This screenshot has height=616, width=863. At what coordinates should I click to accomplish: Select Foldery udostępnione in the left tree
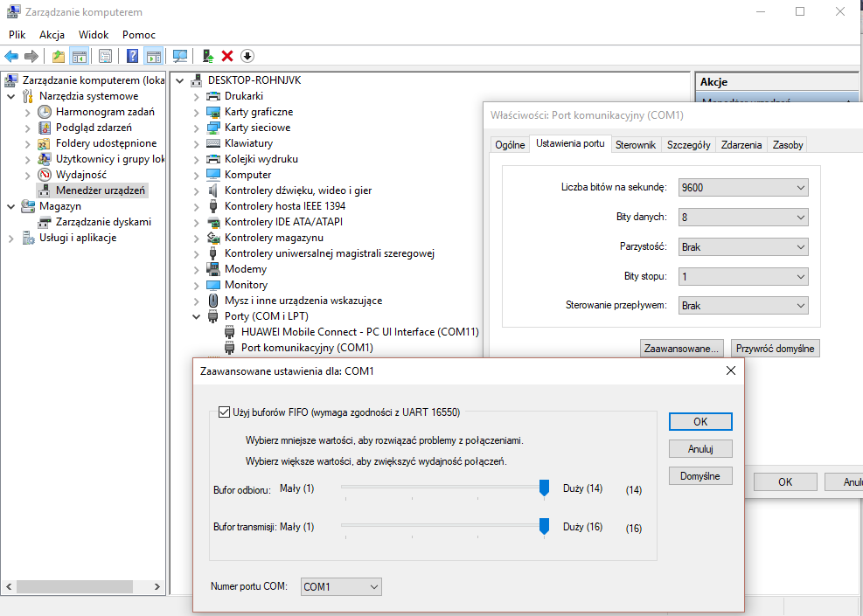(x=106, y=143)
